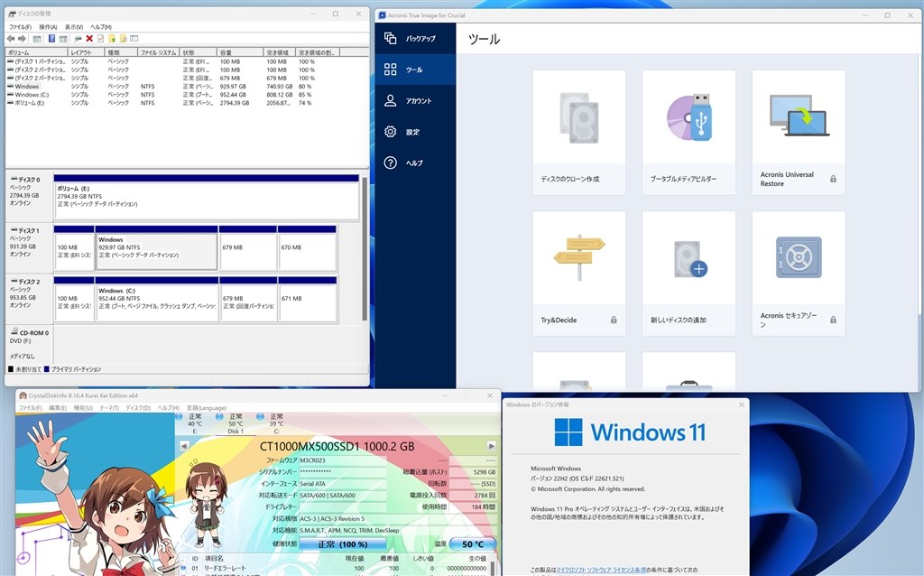Open the ブータブルメディアビルダー tool card

(688, 132)
